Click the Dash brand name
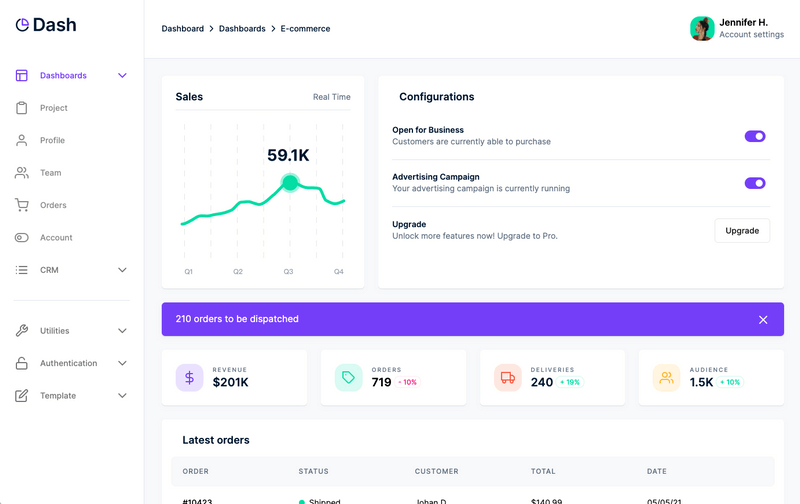The width and height of the screenshot is (800, 504). [x=55, y=24]
